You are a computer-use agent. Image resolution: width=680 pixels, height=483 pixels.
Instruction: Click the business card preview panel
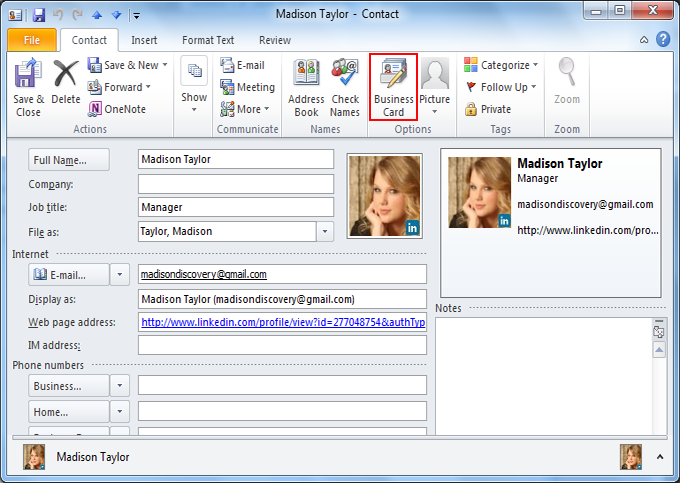[x=551, y=223]
